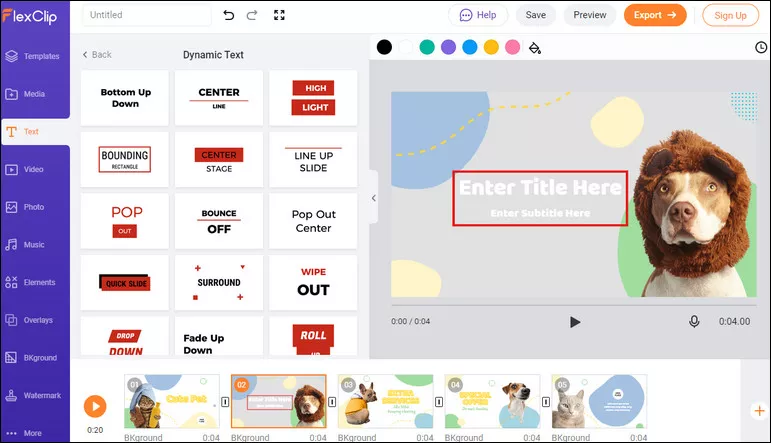771x443 pixels.
Task: Select scene 05 cat thumbnail
Action: click(599, 401)
